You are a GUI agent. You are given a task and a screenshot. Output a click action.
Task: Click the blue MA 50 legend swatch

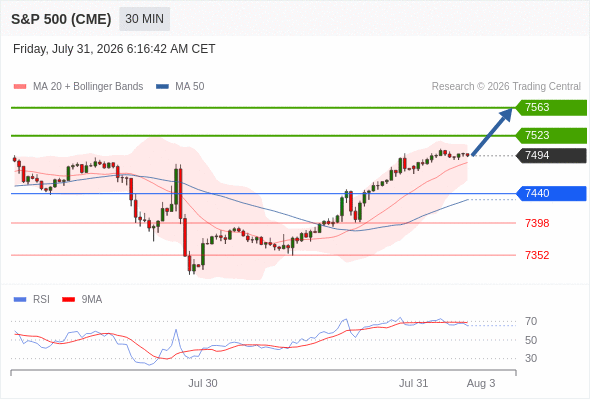[162, 87]
